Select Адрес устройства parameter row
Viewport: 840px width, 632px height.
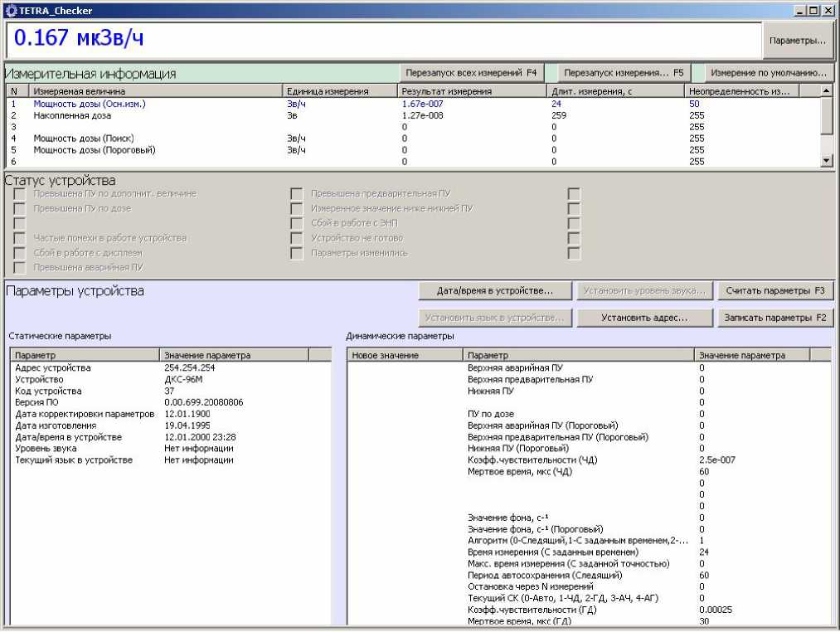pos(170,367)
